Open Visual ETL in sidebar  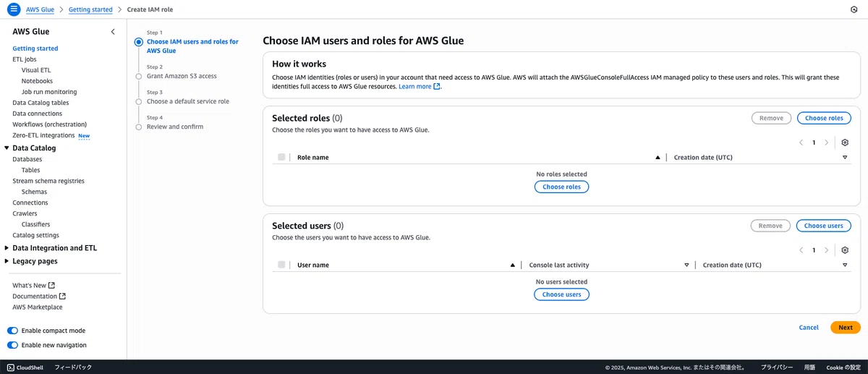[36, 70]
